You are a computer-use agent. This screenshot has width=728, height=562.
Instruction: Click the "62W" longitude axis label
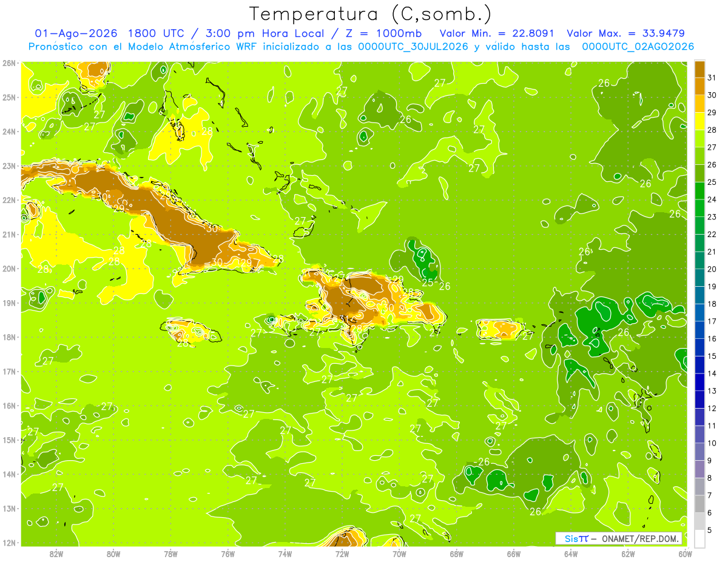coord(628,553)
